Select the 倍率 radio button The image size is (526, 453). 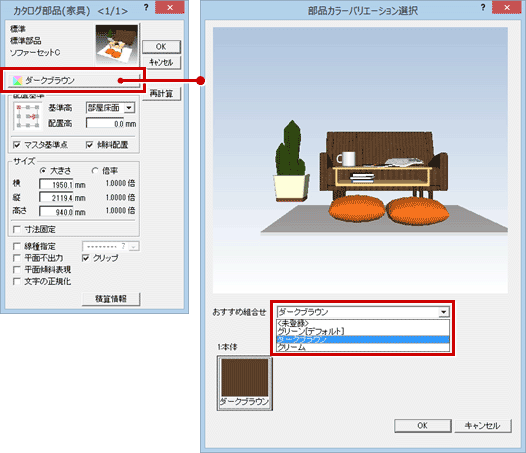pos(95,171)
